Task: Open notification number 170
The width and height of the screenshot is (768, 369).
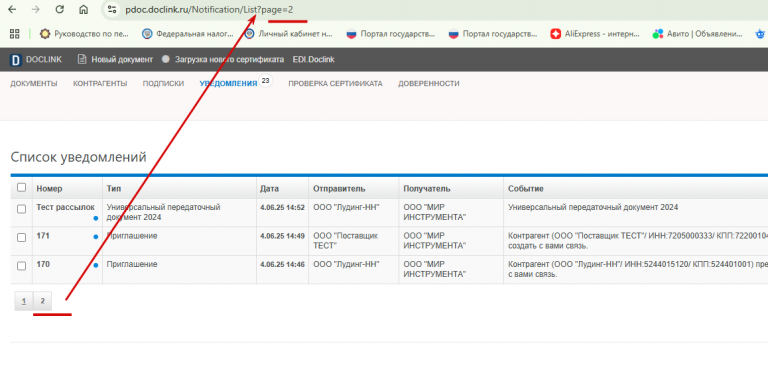Action: pos(43,264)
